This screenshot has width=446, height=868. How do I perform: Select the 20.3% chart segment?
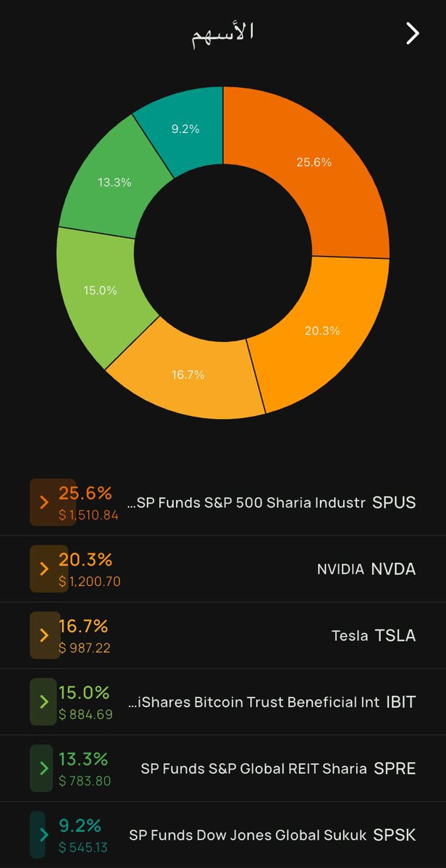tap(322, 331)
